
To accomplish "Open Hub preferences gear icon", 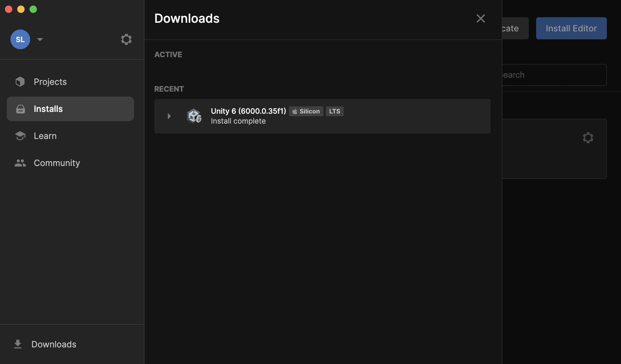I will pos(126,39).
